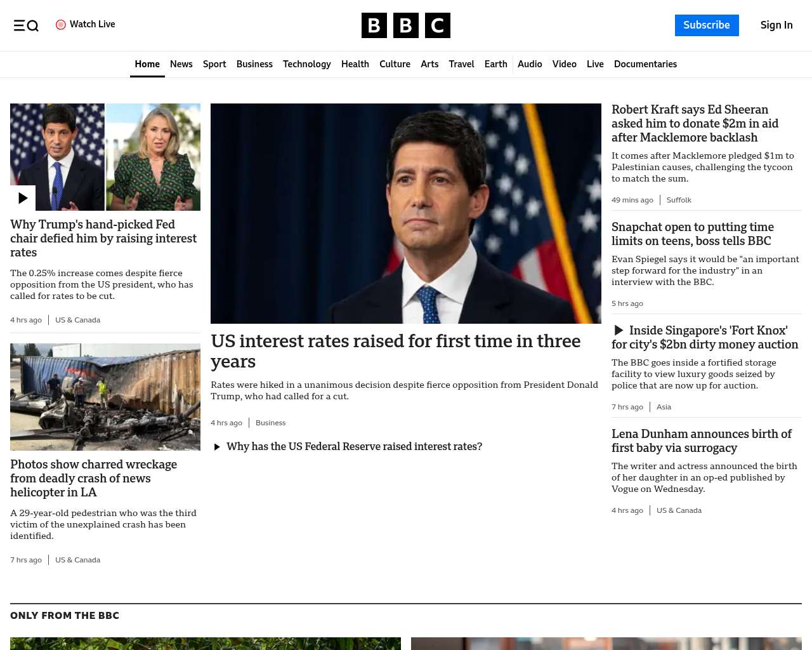This screenshot has width=812, height=650.
Task: Go to the Earth section
Action: coord(495,64)
